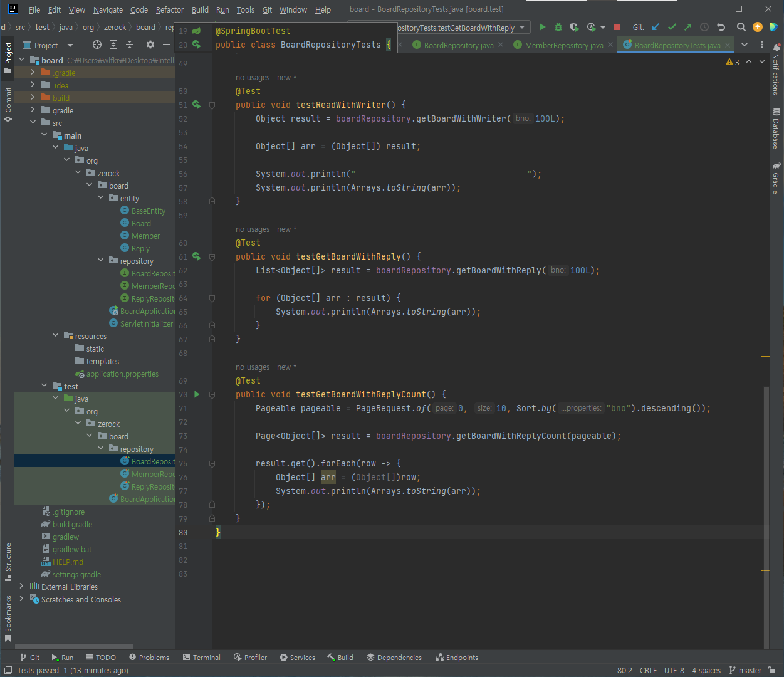Go to next highlighted problem arrow
This screenshot has height=677, width=784.
click(762, 61)
